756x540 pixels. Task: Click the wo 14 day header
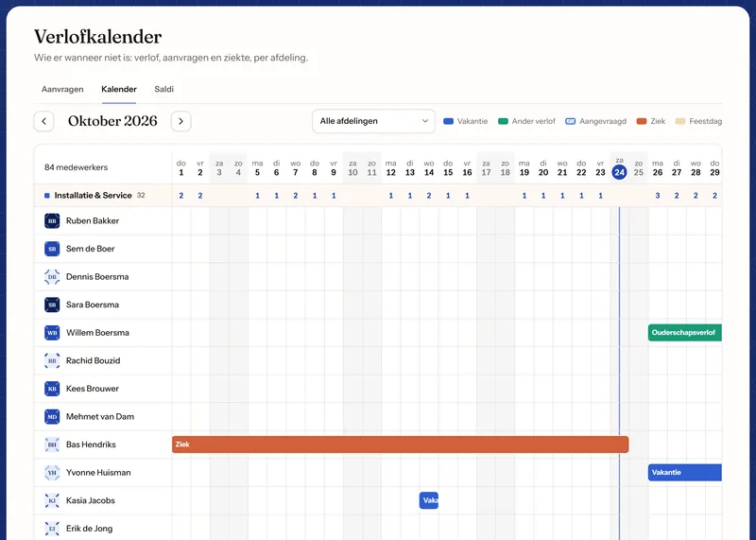point(429,168)
